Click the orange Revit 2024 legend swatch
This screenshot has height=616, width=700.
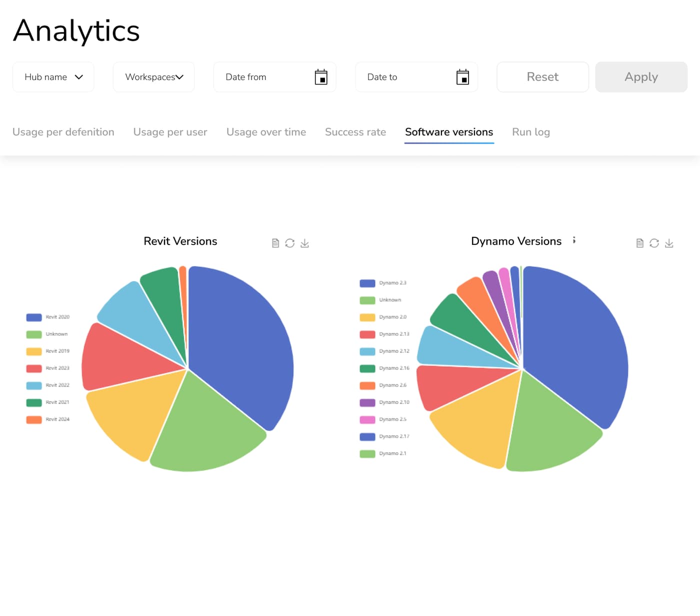[x=34, y=419]
